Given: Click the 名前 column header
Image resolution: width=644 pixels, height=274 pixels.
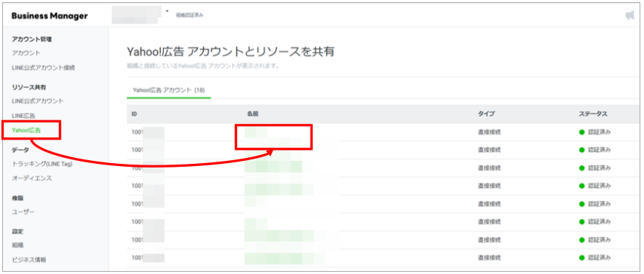Looking at the screenshot, I should point(252,114).
